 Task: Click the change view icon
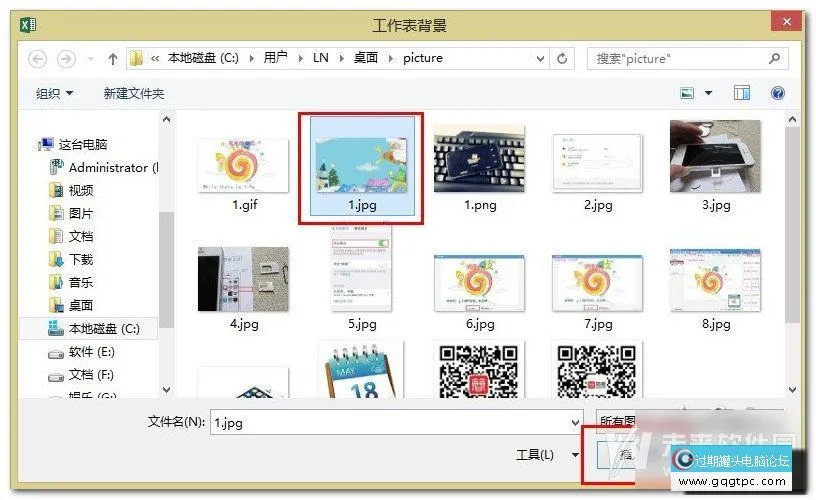[x=688, y=93]
